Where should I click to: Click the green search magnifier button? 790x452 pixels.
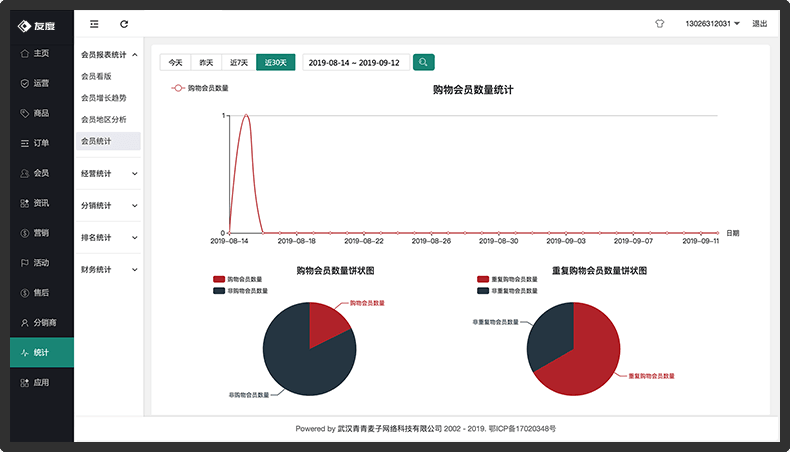424,62
